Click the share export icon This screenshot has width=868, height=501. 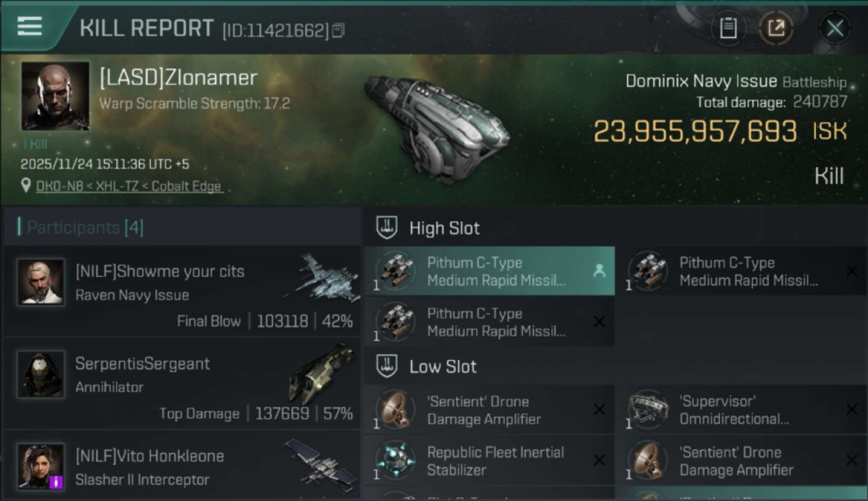click(x=776, y=28)
